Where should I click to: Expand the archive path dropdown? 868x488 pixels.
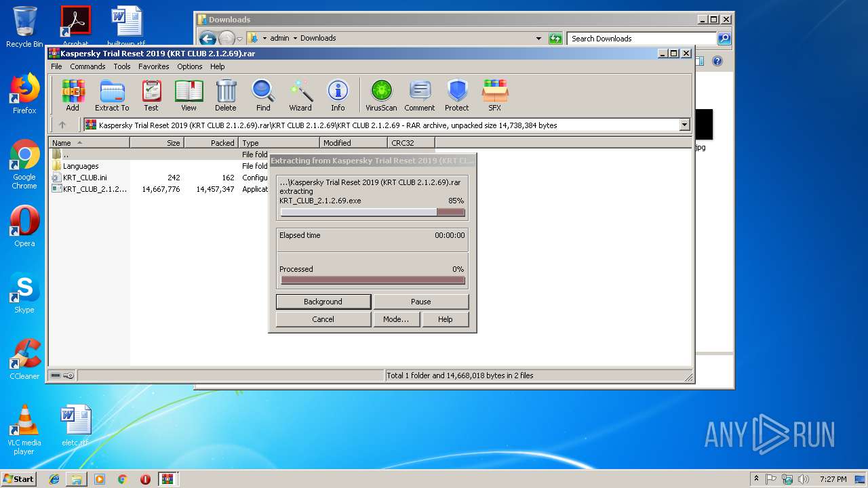[x=684, y=125]
